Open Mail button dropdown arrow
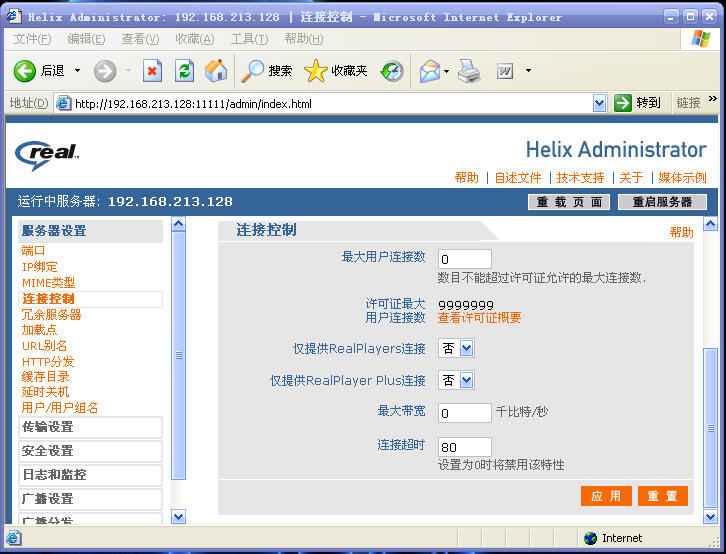726x554 pixels. [446, 71]
